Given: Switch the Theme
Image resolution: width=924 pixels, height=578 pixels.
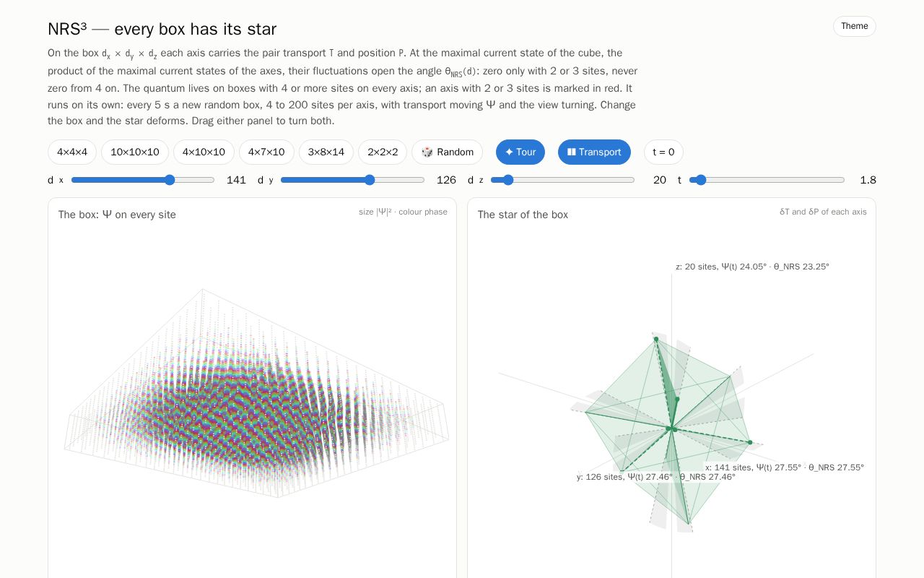Looking at the screenshot, I should 855,26.
